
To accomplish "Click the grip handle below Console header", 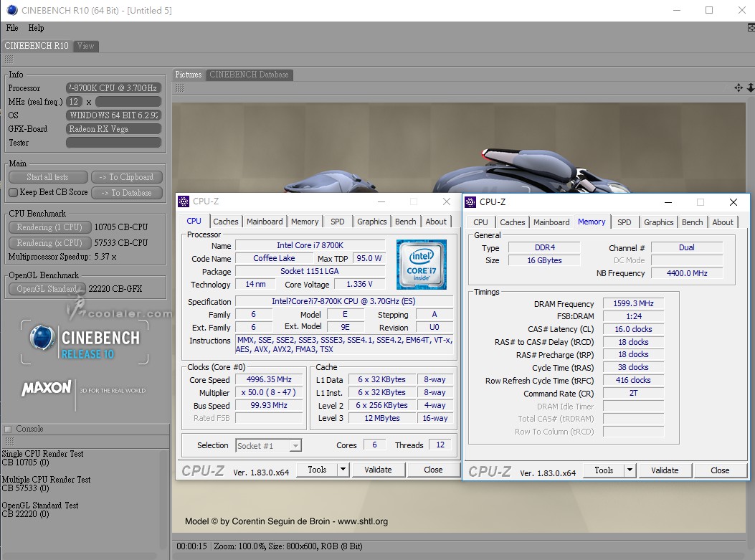I will pos(9,442).
